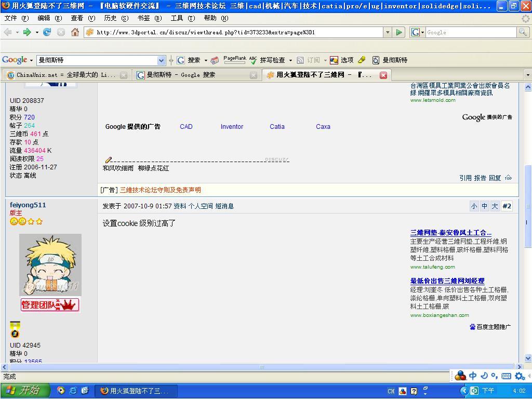
Task: Click the PageRank indicator in Google toolbar
Action: pyautogui.click(x=235, y=60)
